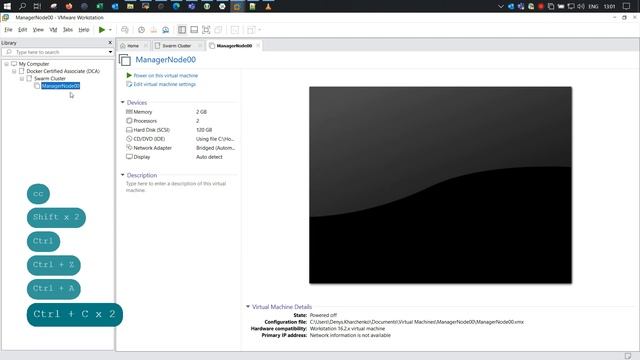Close the Home tab

coord(146,46)
